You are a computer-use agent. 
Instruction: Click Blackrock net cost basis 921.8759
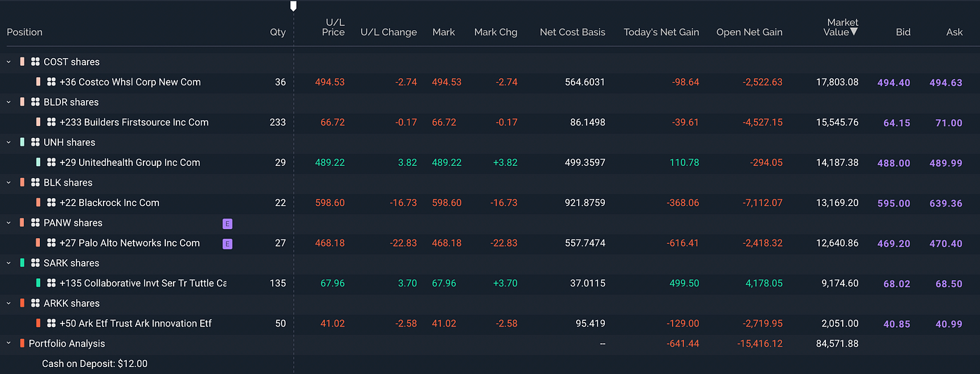(x=585, y=202)
